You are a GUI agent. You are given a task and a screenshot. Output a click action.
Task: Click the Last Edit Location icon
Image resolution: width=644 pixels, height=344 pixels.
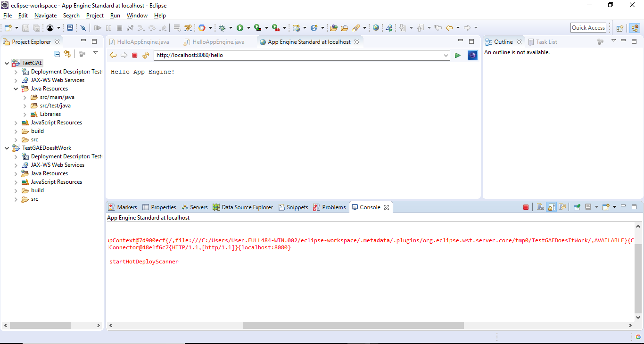coord(438,28)
